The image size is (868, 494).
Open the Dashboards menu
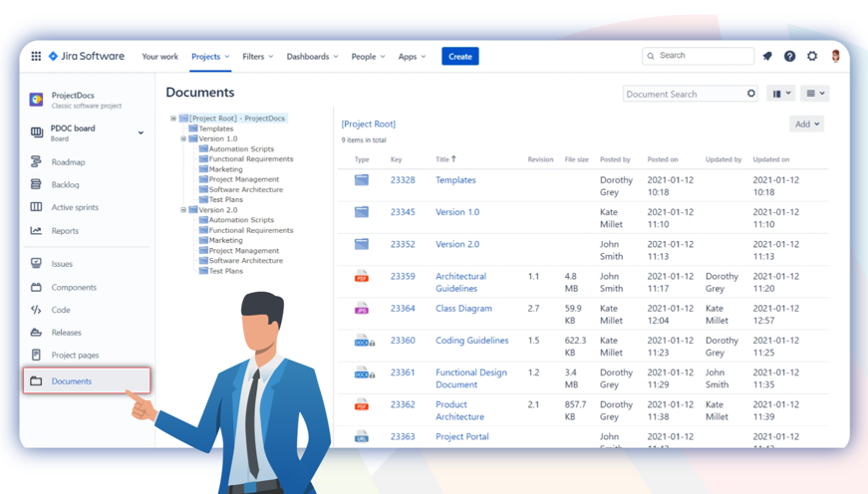click(312, 57)
